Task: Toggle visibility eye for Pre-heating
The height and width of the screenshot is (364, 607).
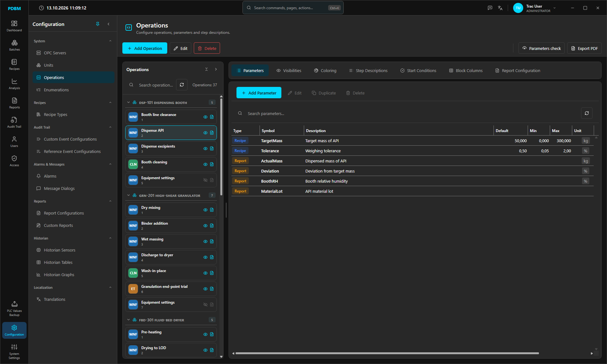Action: 205,334
